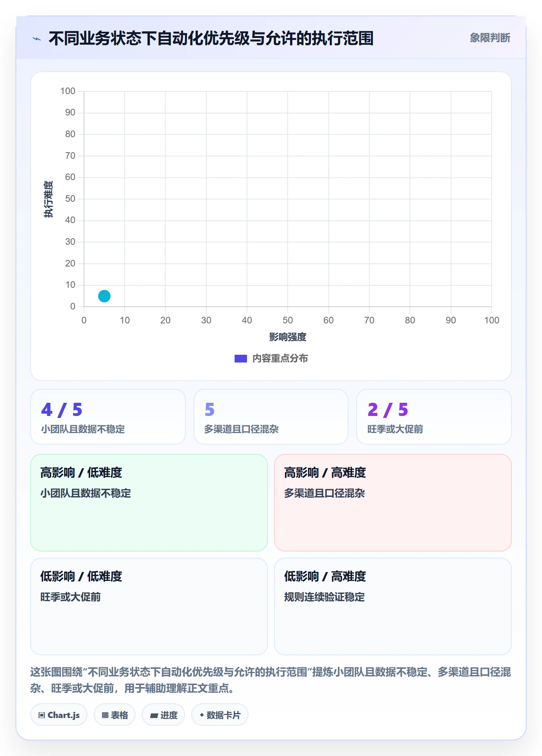Click the x-axis tick label 50
The image size is (542, 756).
click(x=288, y=320)
